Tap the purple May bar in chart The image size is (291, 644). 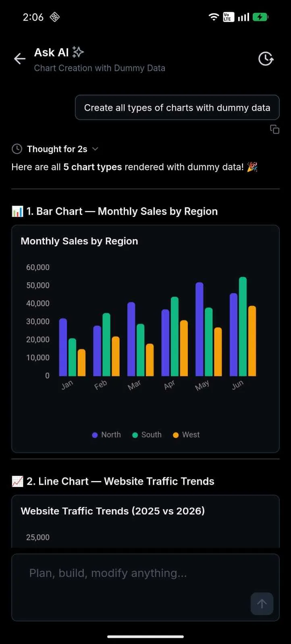(200, 329)
